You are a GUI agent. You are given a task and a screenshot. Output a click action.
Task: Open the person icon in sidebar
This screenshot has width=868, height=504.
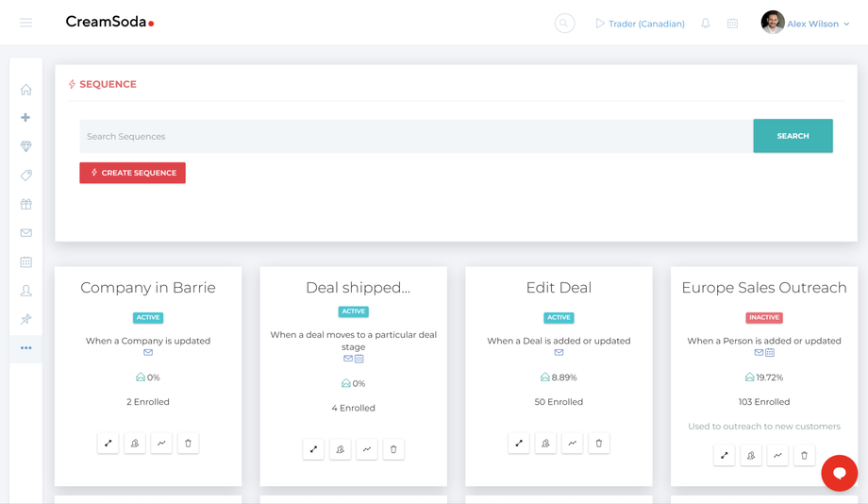tap(26, 291)
